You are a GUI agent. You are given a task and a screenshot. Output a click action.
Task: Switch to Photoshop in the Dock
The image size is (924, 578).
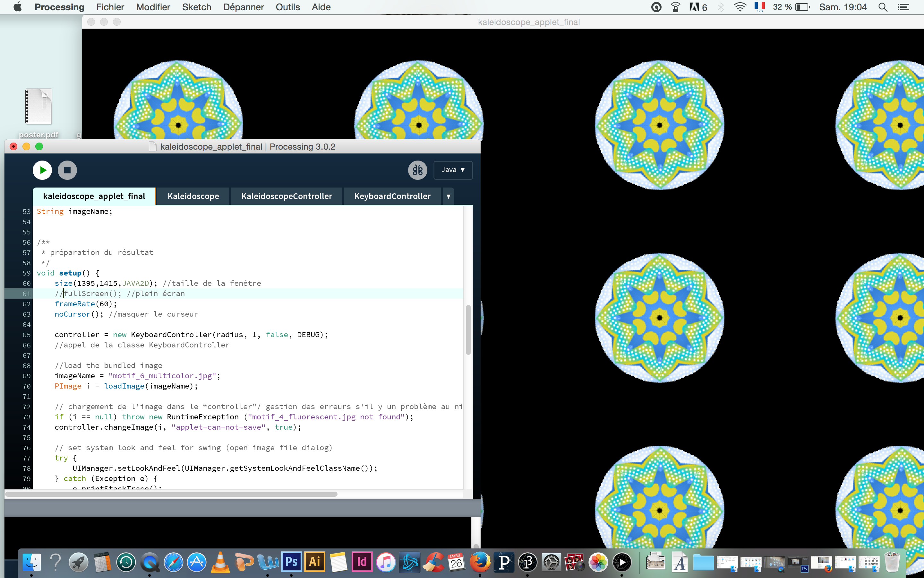pyautogui.click(x=291, y=562)
